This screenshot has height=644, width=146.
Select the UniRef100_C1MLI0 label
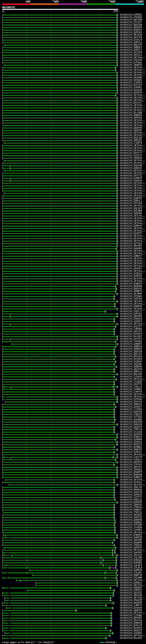tap(131, 387)
